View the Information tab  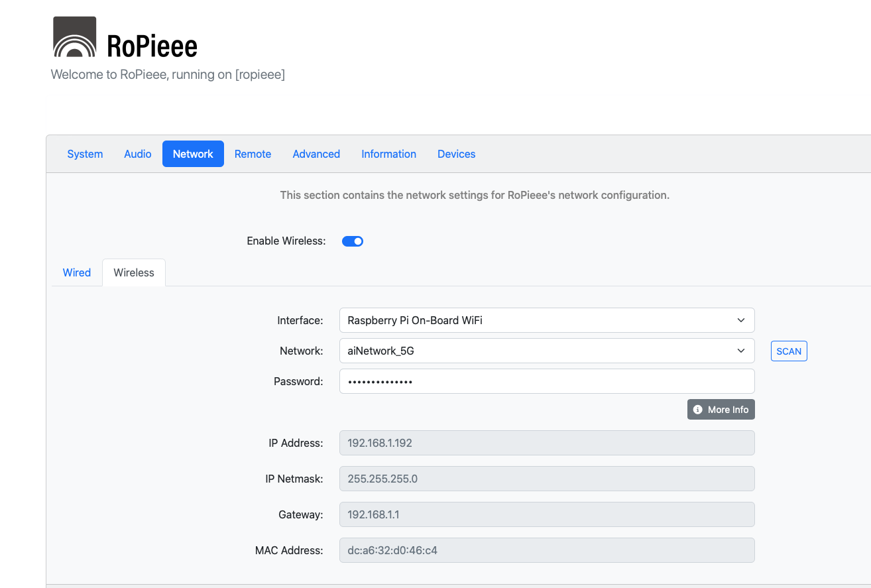point(388,154)
